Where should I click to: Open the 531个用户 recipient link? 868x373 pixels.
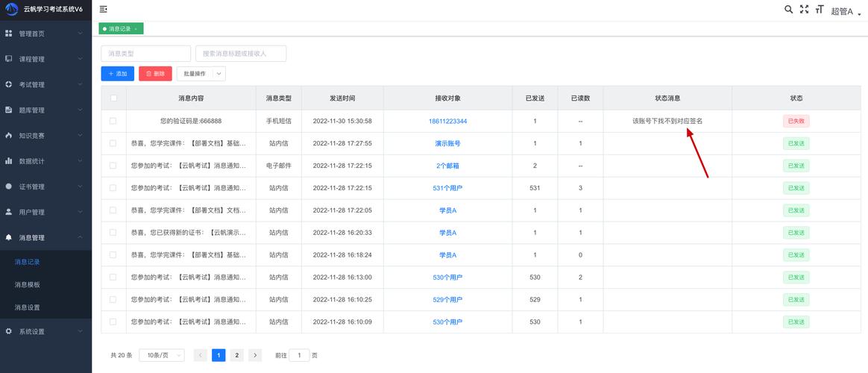click(x=447, y=188)
